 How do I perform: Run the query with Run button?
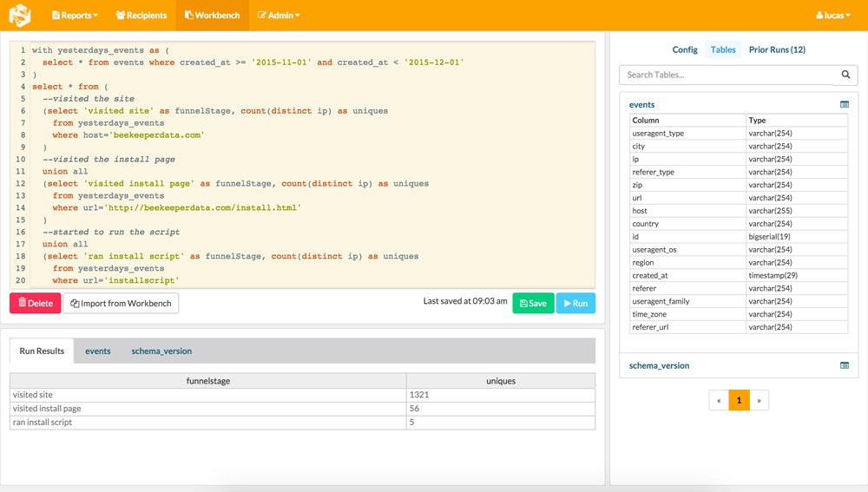click(x=575, y=304)
